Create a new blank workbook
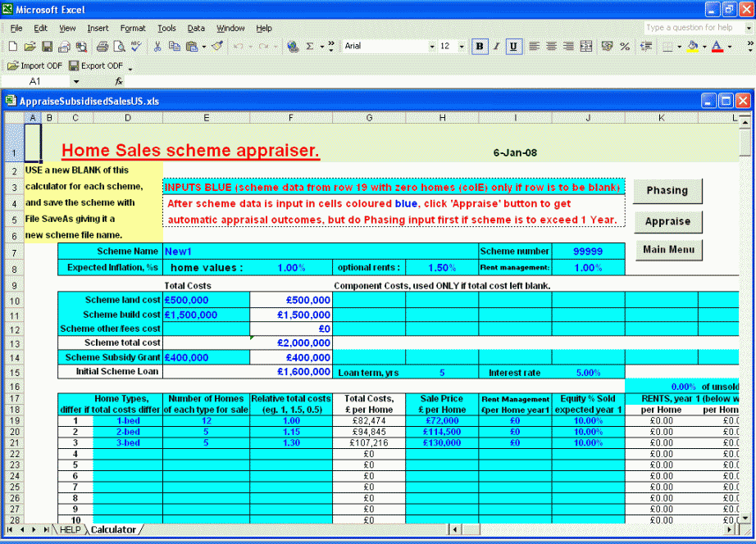 (13, 46)
